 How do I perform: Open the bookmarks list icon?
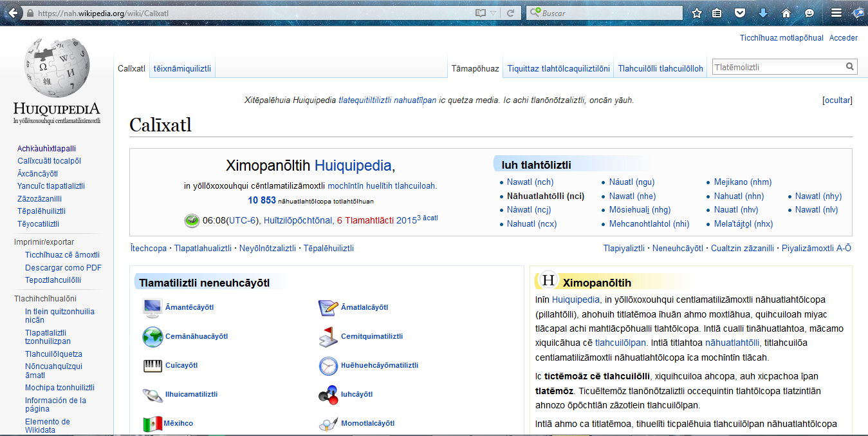click(717, 13)
